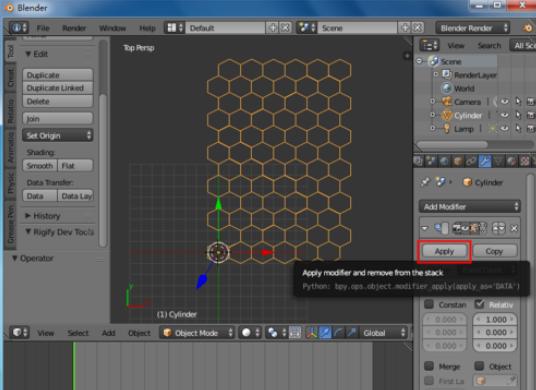Click the modifier Copy button
The image size is (536, 390).
[494, 251]
